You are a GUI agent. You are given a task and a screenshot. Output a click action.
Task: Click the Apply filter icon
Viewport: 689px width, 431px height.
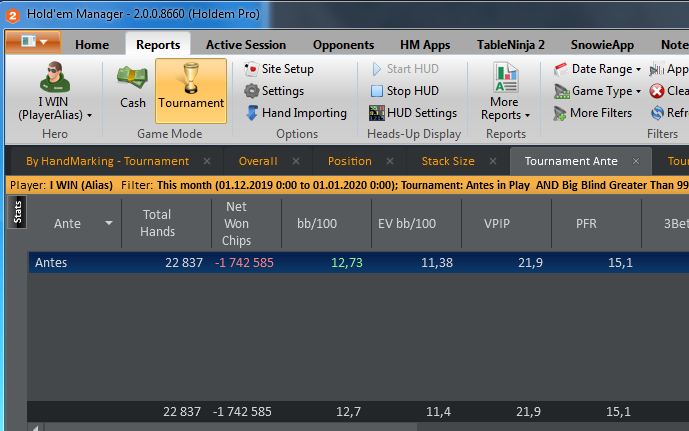coord(656,69)
